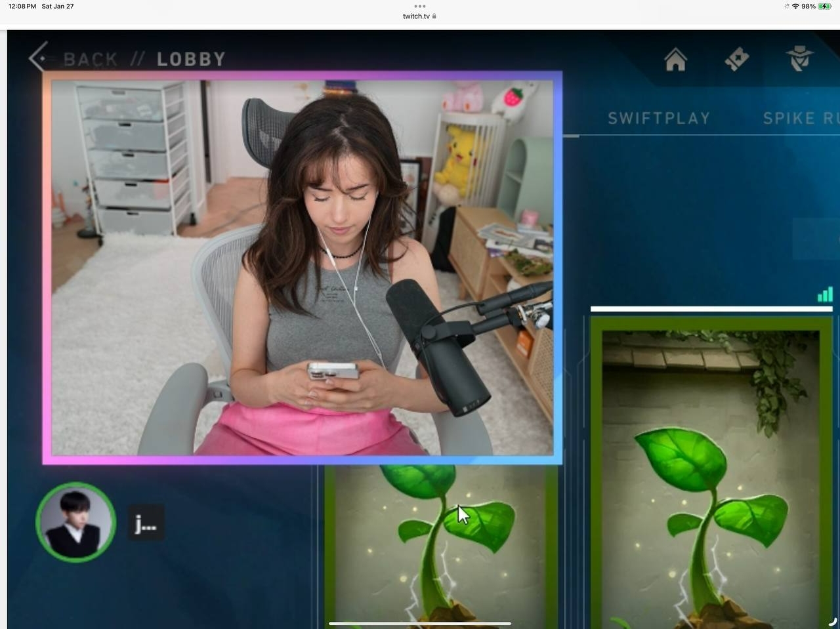The width and height of the screenshot is (840, 629).
Task: Open the three-dots multitasking menu
Action: 420,6
